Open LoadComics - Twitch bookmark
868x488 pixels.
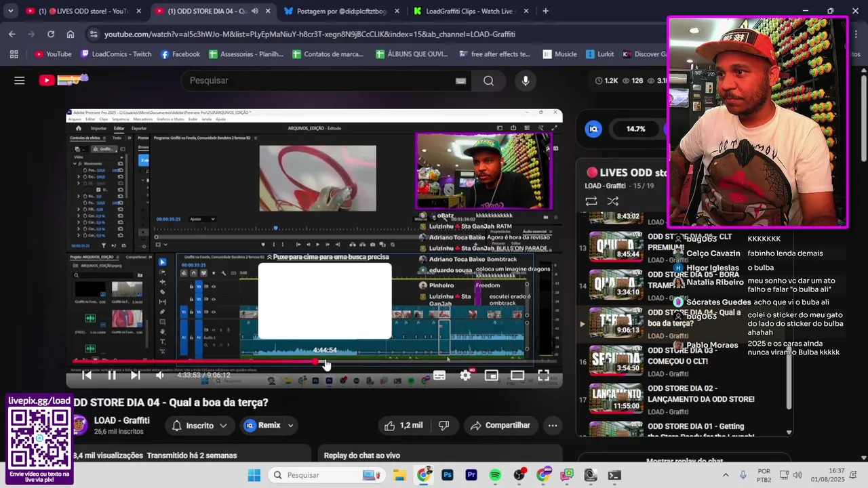pyautogui.click(x=116, y=54)
